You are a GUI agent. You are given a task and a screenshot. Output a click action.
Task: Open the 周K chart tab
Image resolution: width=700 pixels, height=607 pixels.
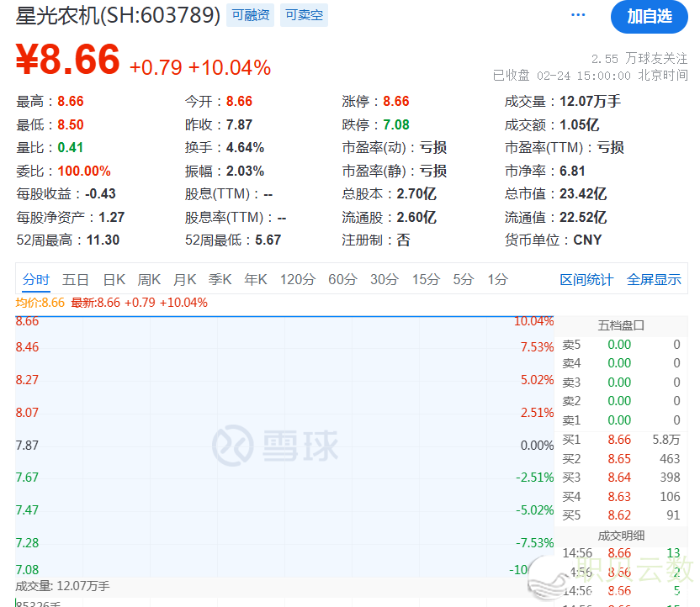pyautogui.click(x=150, y=280)
